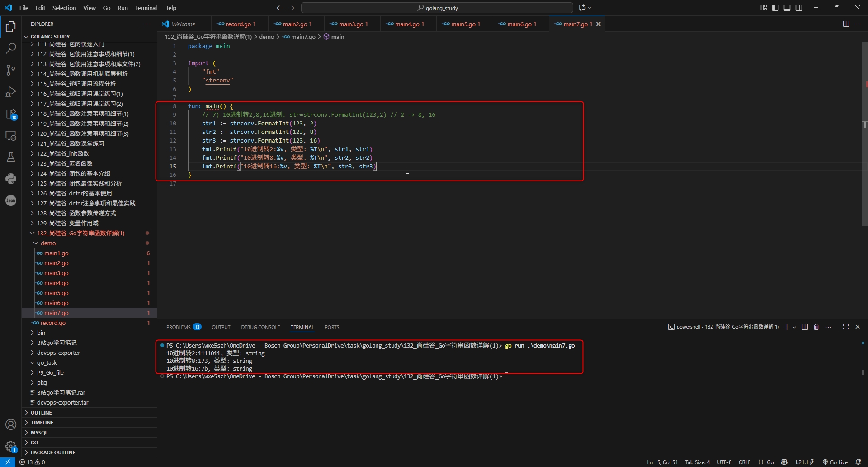Open the Terminal menu
The width and height of the screenshot is (868, 467).
pyautogui.click(x=146, y=8)
